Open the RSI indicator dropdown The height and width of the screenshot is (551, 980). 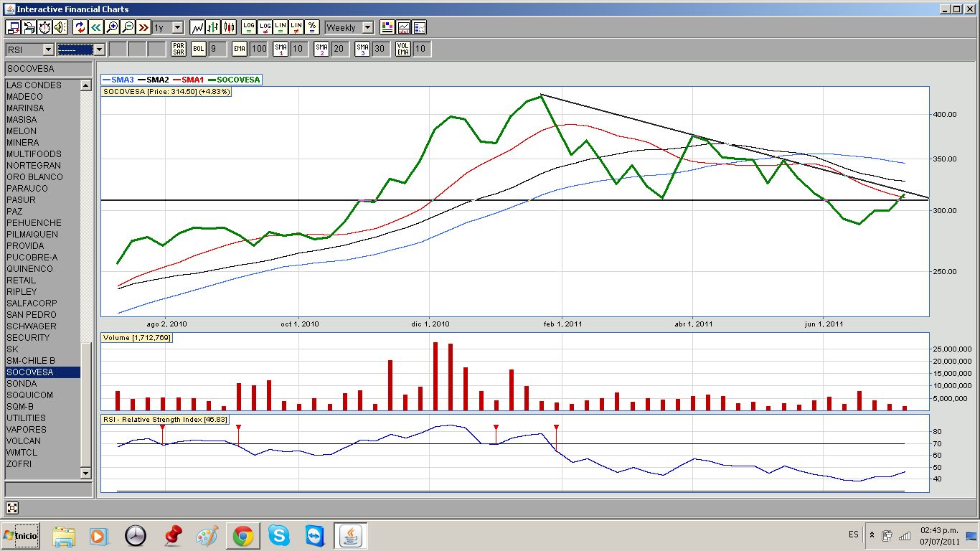point(30,49)
